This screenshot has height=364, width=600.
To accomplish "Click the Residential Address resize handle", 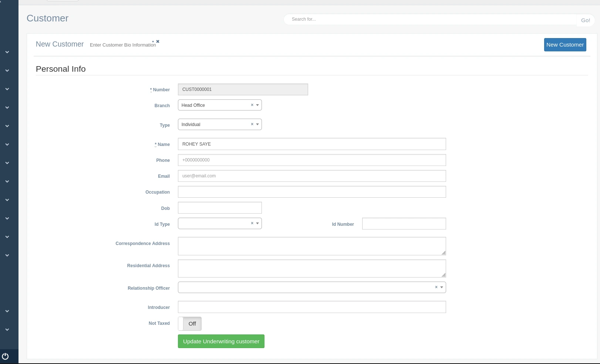I will coord(444,275).
